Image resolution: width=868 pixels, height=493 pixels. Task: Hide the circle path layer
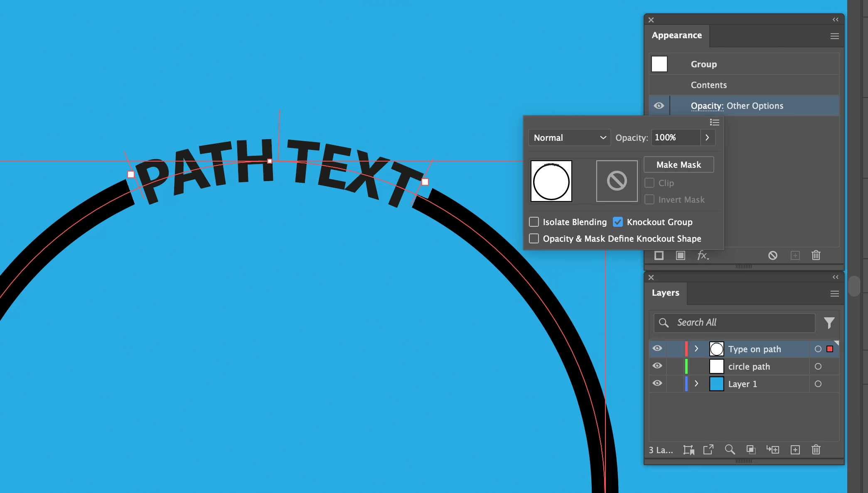click(x=657, y=366)
